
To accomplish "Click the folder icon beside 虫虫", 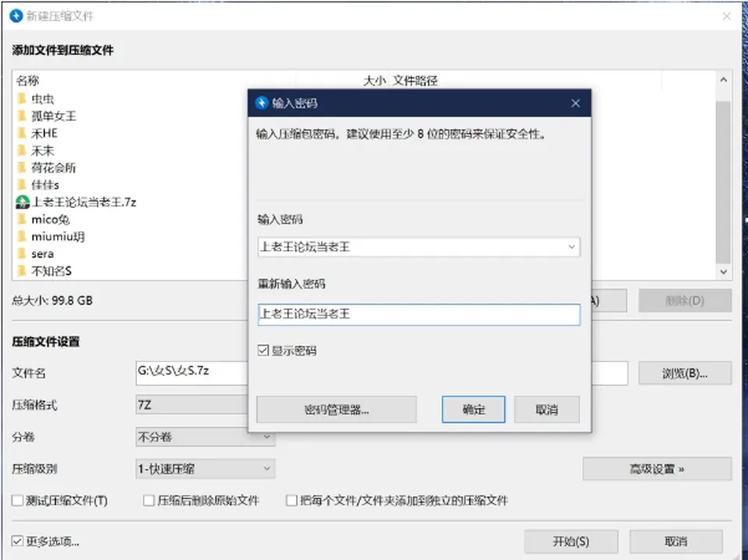I will pos(22,99).
